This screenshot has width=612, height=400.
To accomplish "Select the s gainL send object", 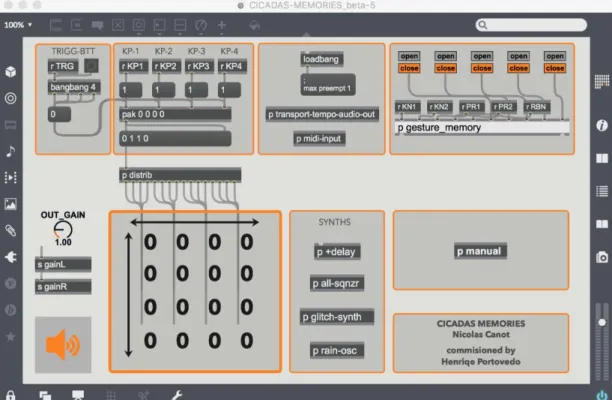I will coord(63,265).
